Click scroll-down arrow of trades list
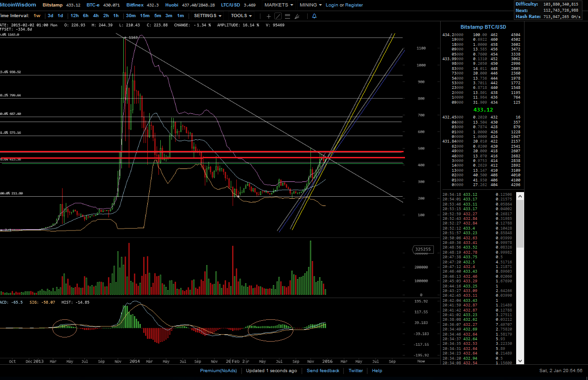588x380 pixels. coord(520,361)
